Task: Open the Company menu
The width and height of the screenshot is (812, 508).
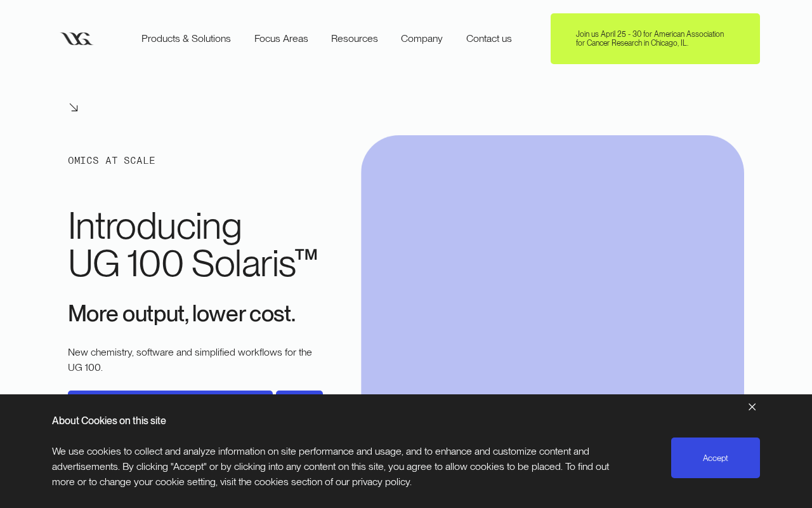Action: [422, 39]
